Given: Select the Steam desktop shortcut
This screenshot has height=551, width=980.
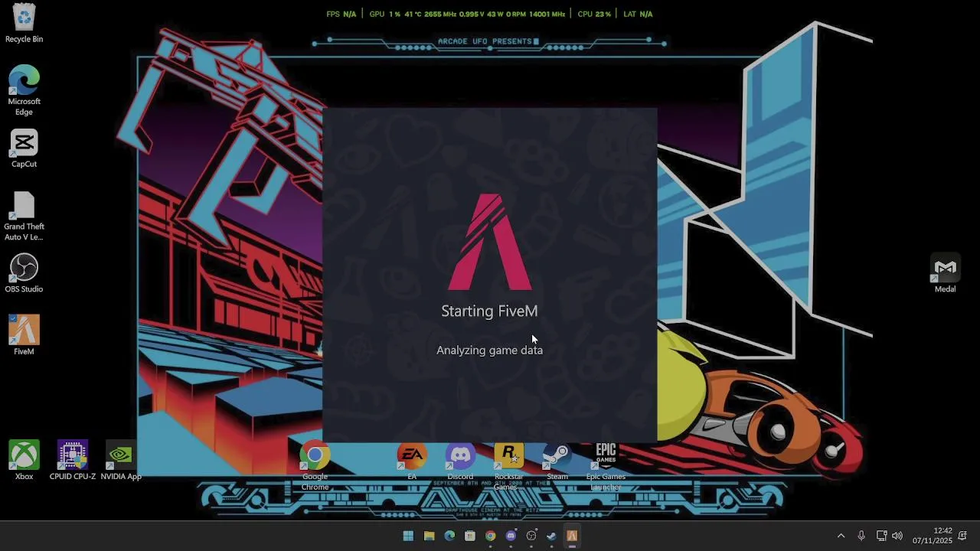Looking at the screenshot, I should pos(557,461).
